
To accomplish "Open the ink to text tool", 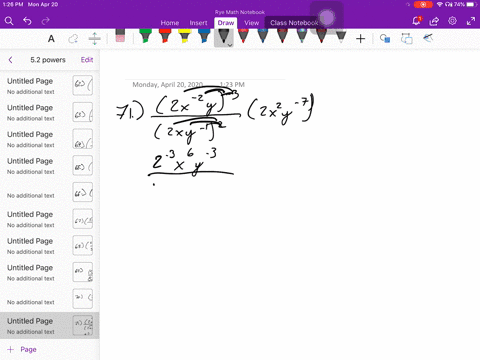I will (407, 39).
